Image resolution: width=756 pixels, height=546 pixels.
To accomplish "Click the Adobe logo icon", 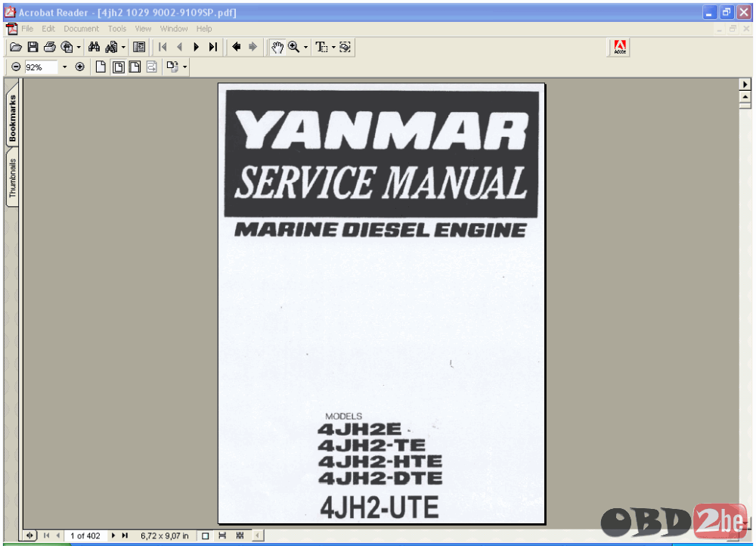I will [620, 48].
